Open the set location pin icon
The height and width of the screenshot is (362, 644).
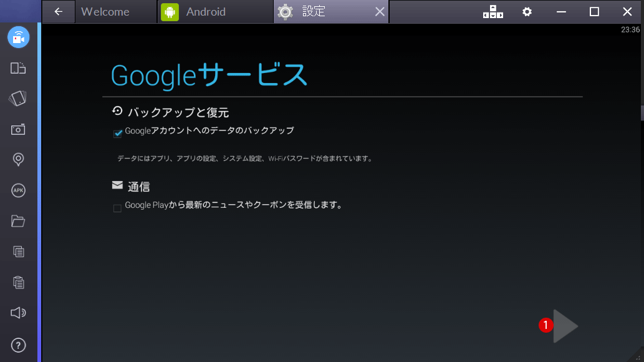pos(18,160)
